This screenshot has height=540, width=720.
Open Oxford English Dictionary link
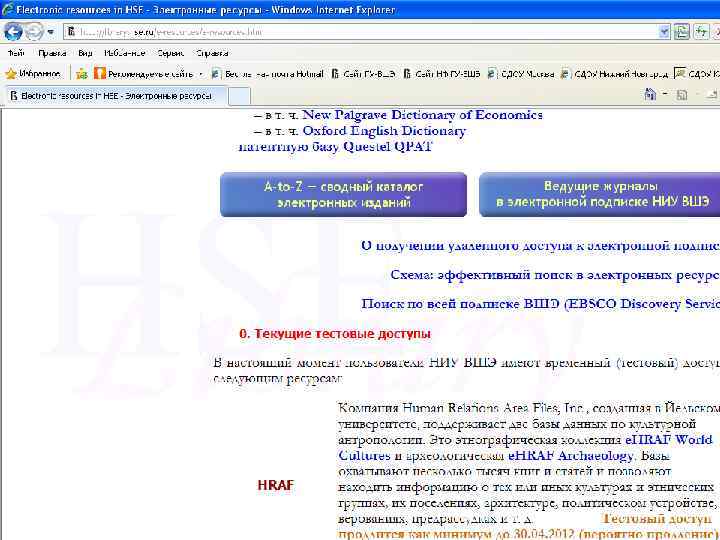tap(384, 131)
